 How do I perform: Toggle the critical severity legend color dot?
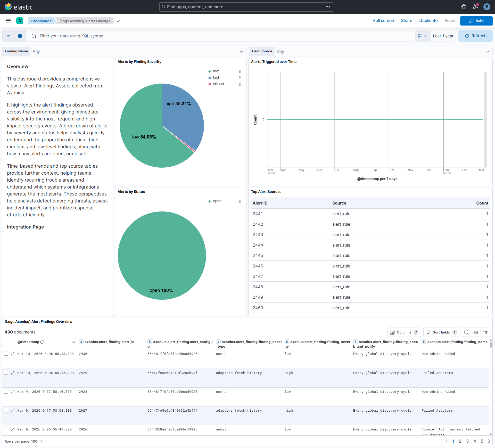210,84
